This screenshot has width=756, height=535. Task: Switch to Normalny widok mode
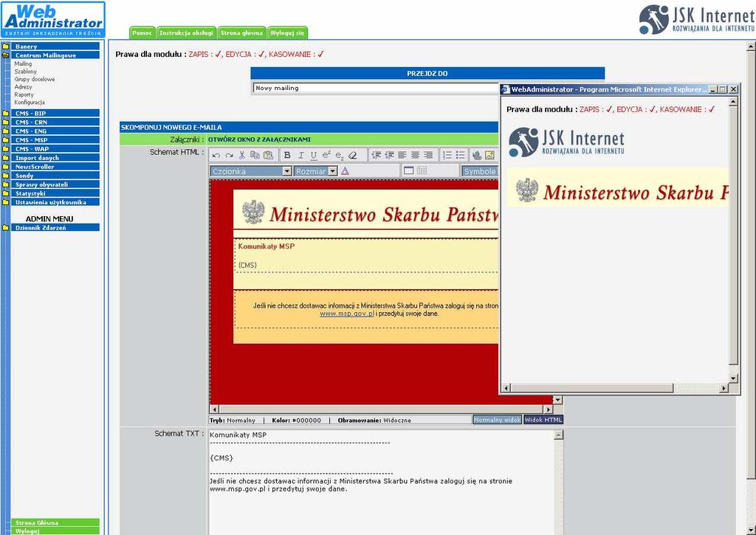[497, 420]
